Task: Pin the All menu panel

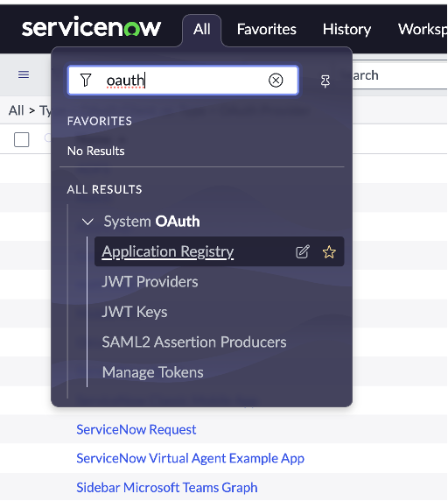Action: tap(325, 81)
